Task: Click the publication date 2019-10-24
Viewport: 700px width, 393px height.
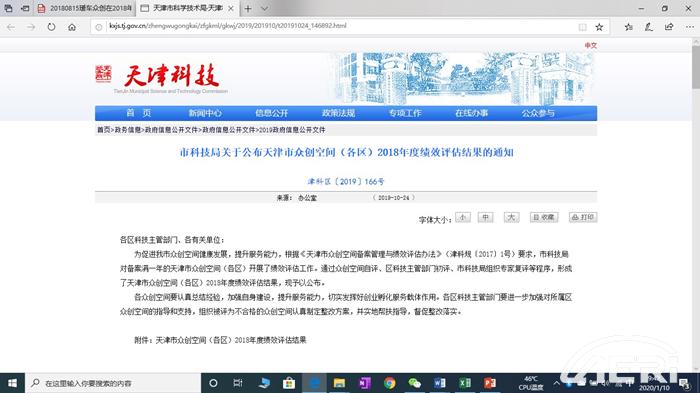Action: click(x=393, y=197)
